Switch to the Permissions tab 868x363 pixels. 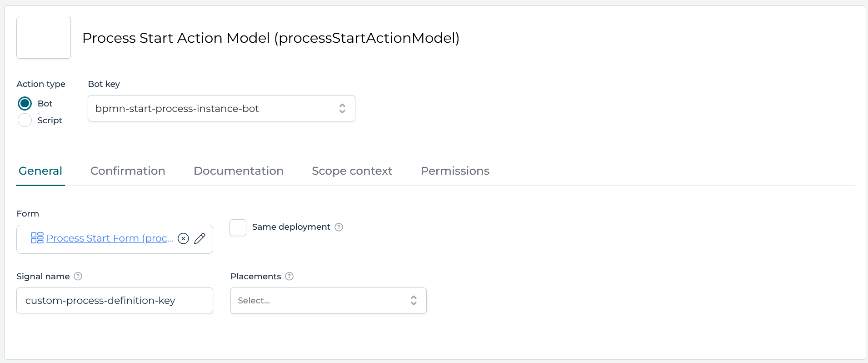(455, 171)
